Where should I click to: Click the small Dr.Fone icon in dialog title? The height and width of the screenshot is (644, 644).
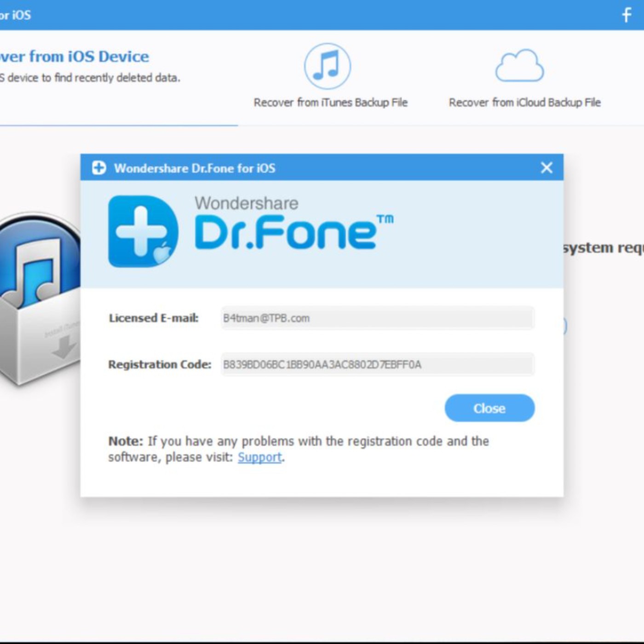tap(99, 168)
